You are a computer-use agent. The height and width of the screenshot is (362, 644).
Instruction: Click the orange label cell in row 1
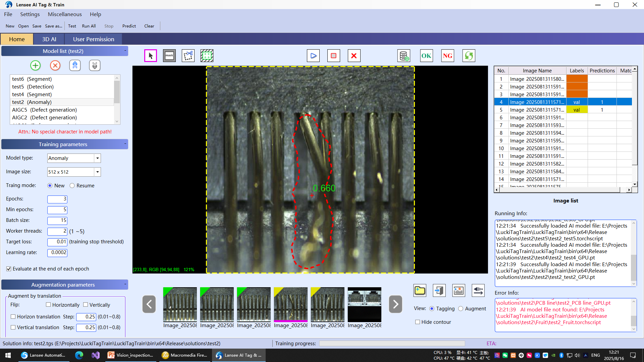coord(577,79)
